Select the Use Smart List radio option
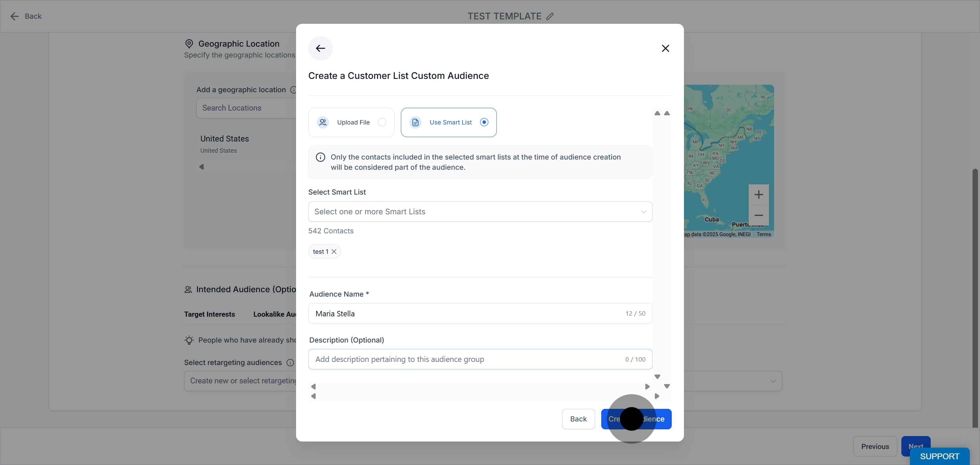Viewport: 980px width, 465px height. (484, 122)
